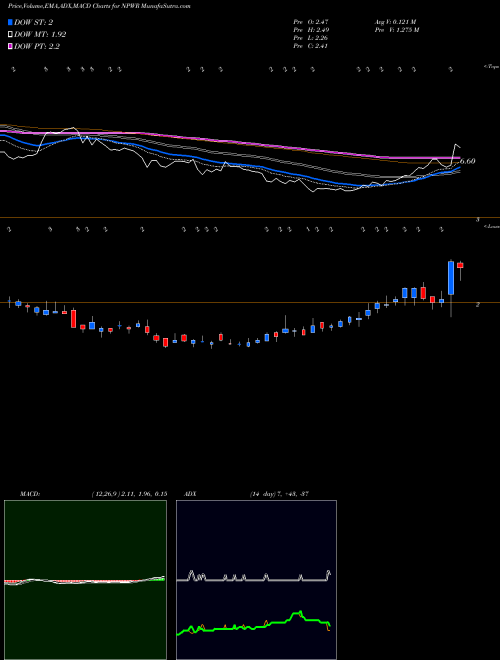Click the MACD '(12,26,9) 2.11, 1.96, 0.15' values
Screen dimensions: 500x660
[129, 494]
